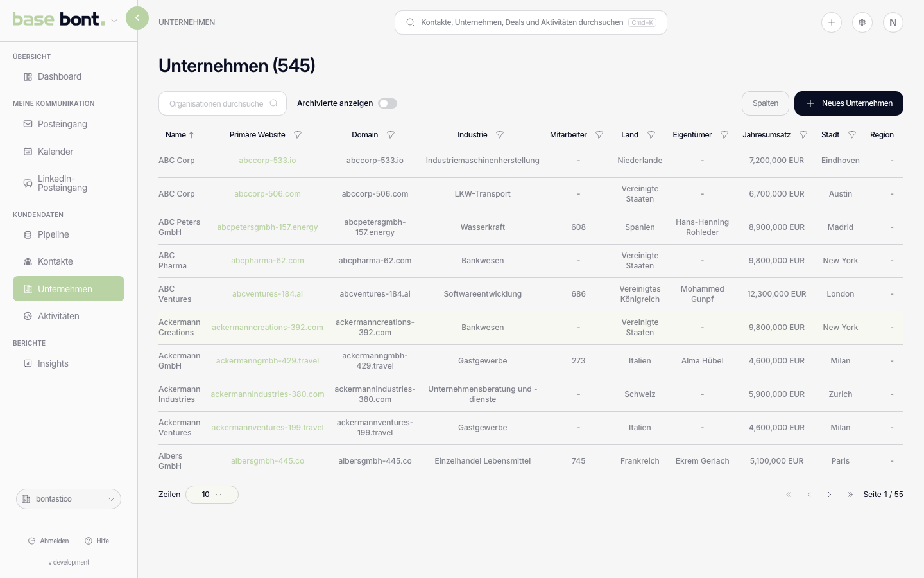This screenshot has width=924, height=578.
Task: Go to Kontakte in the sidebar
Action: pos(69,261)
